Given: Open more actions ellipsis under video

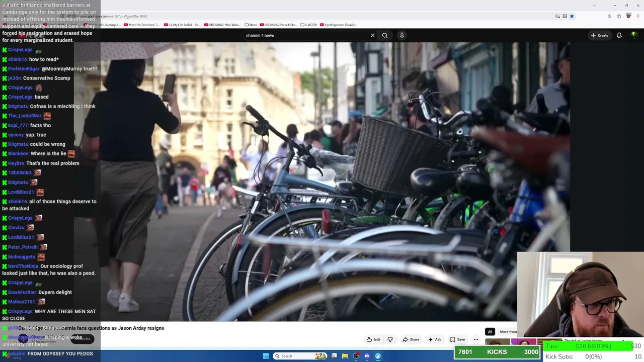Looking at the screenshot, I should coord(475,339).
